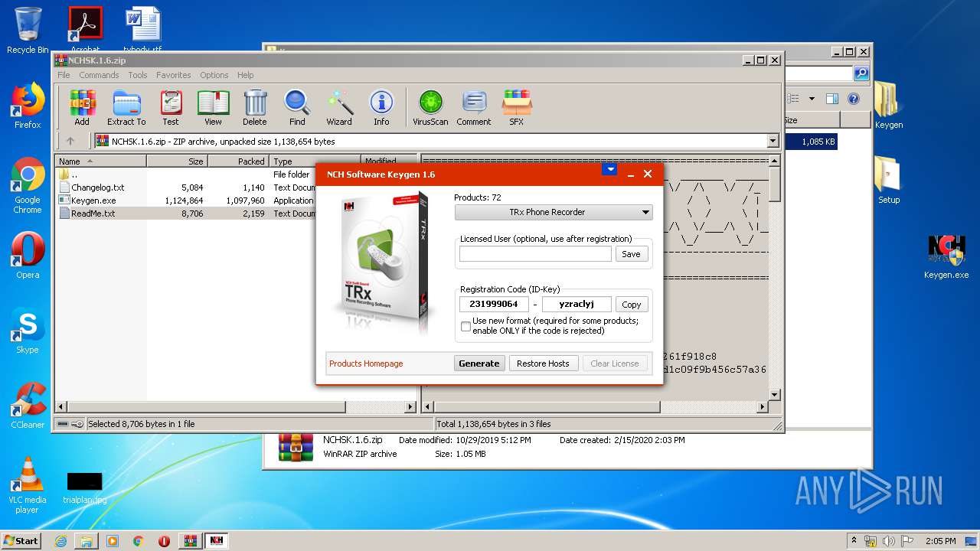The width and height of the screenshot is (980, 551).
Task: Click the NCH keygen taskbar button
Action: click(x=216, y=541)
